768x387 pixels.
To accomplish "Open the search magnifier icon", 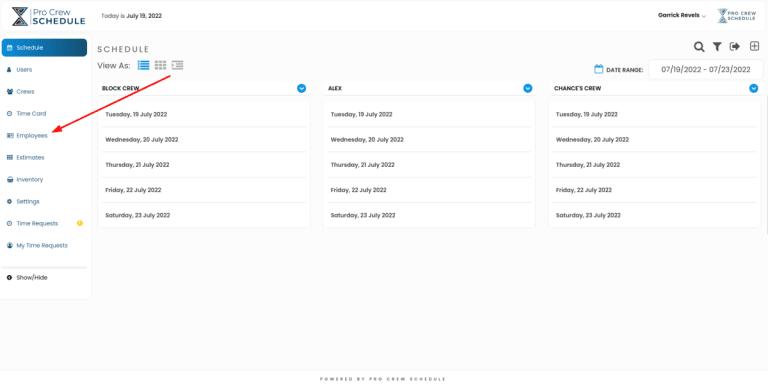I will [x=699, y=47].
